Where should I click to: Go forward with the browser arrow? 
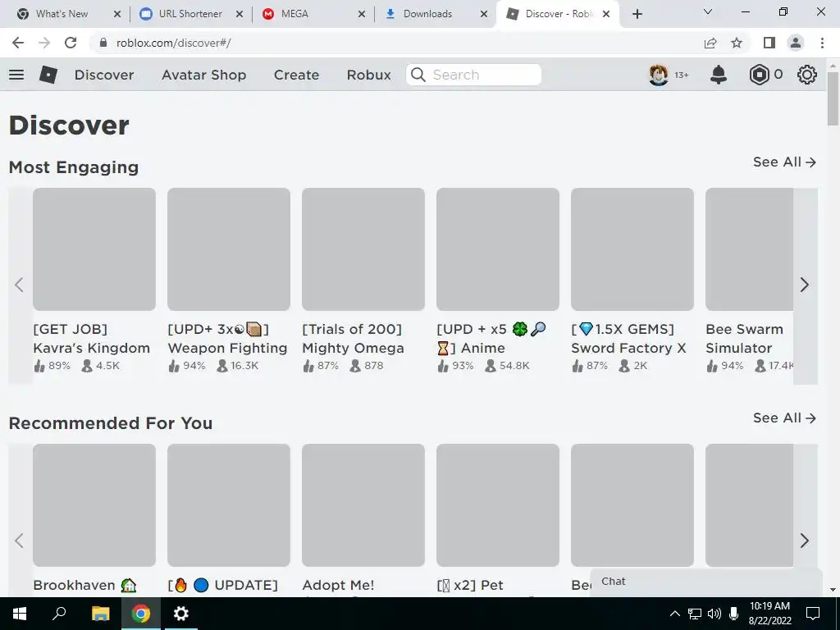point(44,43)
